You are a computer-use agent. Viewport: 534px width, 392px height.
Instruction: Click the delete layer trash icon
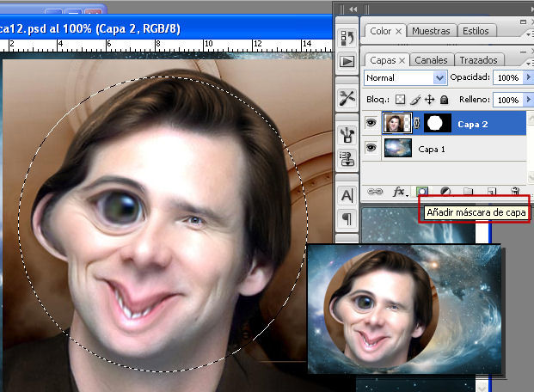515,191
